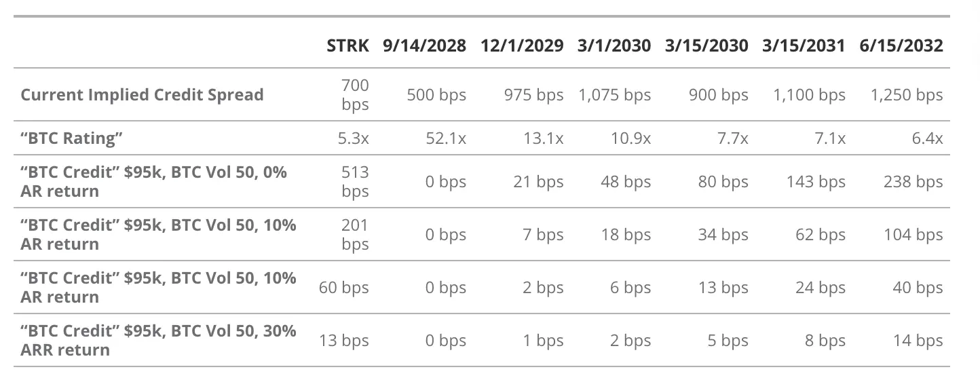This screenshot has height=380, width=980.
Task: Select the 513 bps cell
Action: point(355,181)
